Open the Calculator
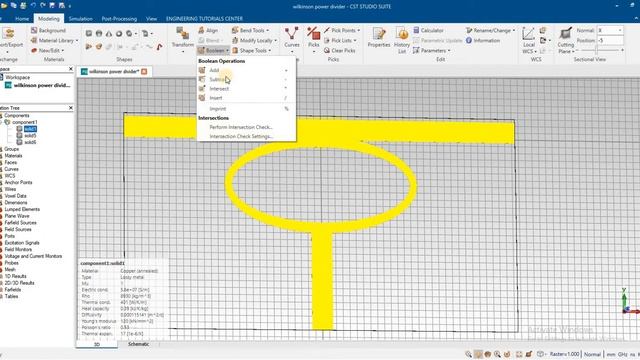The width and height of the screenshot is (640, 360). click(428, 30)
